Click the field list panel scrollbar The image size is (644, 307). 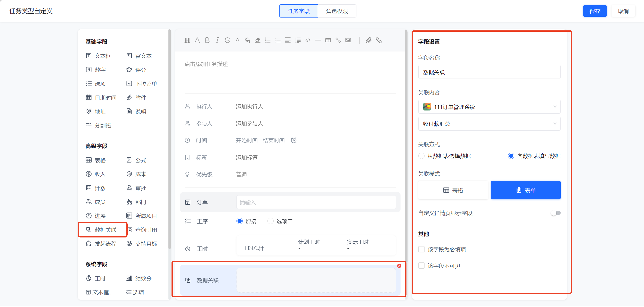click(x=169, y=139)
